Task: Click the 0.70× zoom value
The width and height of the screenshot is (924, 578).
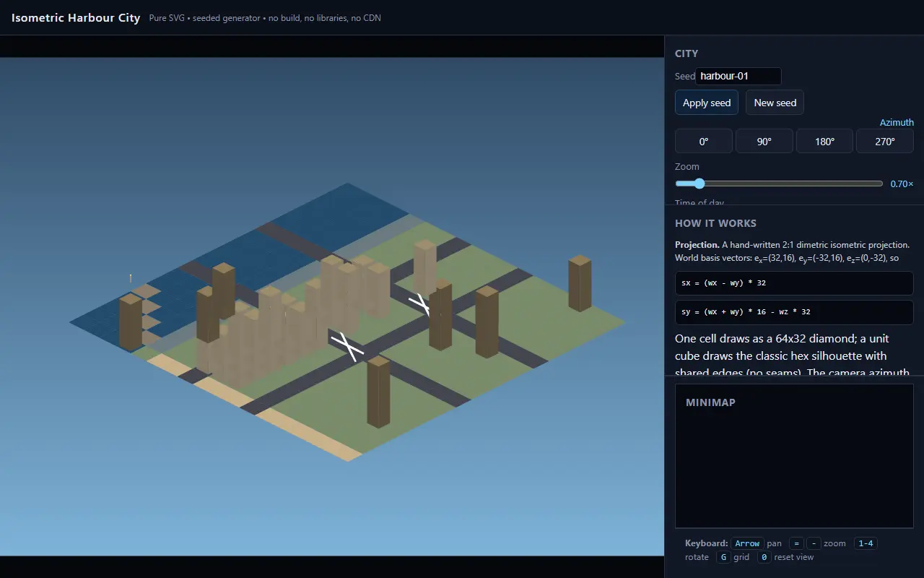Action: point(902,184)
